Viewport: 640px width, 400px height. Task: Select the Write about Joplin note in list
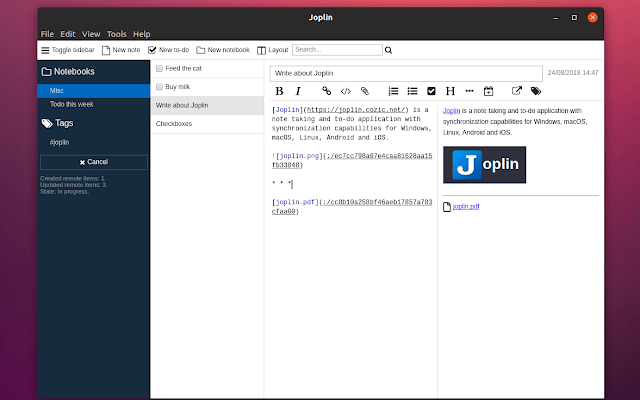click(x=207, y=105)
